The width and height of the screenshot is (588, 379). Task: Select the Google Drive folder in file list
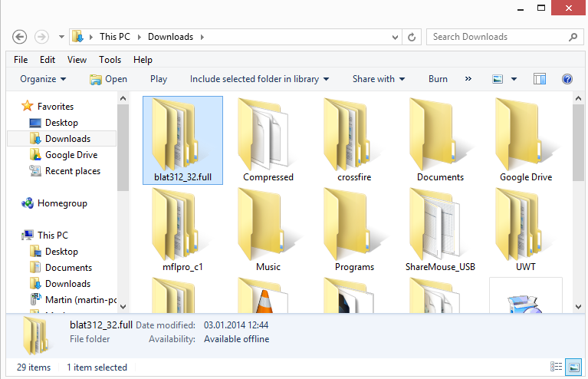pos(526,140)
